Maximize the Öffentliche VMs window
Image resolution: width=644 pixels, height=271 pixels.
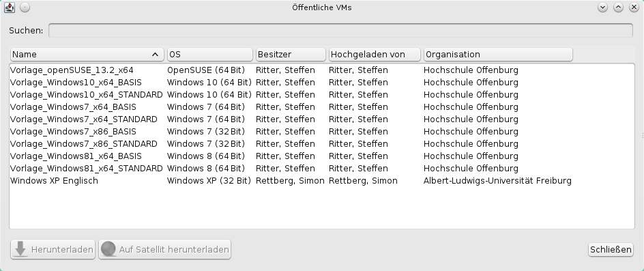coord(618,8)
